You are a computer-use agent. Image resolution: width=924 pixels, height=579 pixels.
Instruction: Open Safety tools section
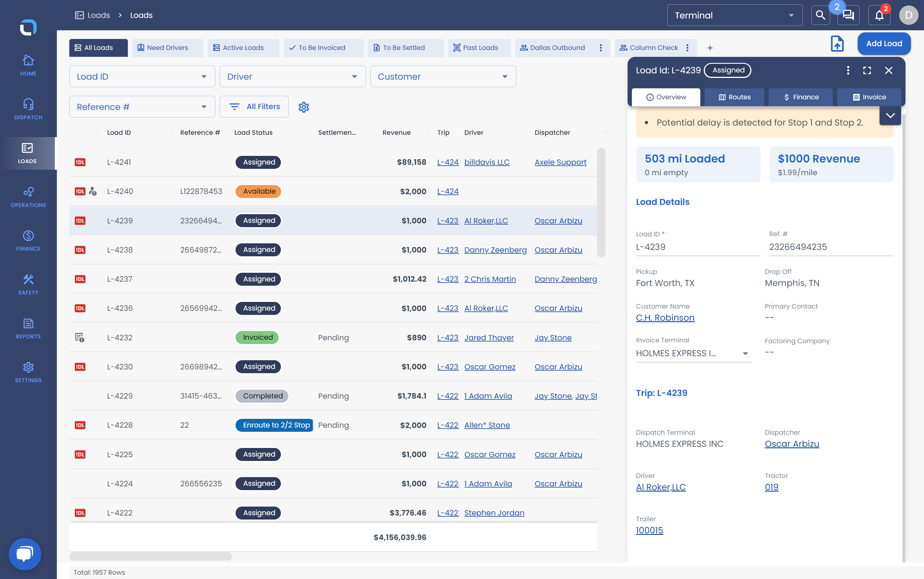point(28,285)
